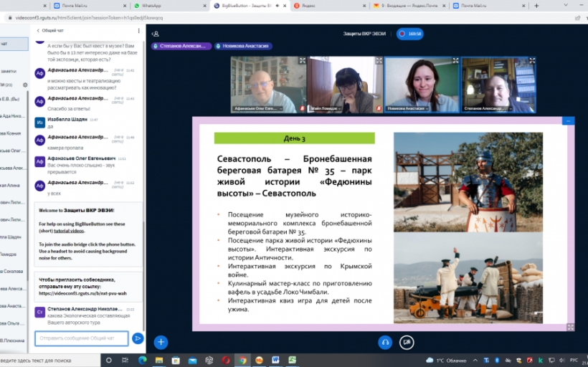
Task: Click the share page icon in address bar
Action: [577, 18]
